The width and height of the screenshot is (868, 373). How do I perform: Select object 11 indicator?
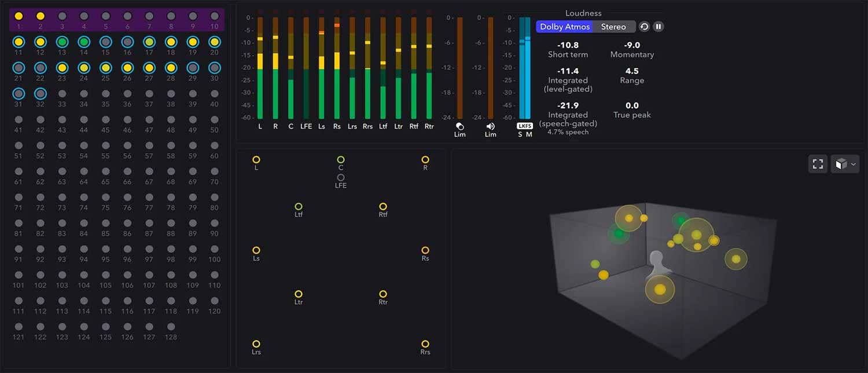click(x=19, y=42)
